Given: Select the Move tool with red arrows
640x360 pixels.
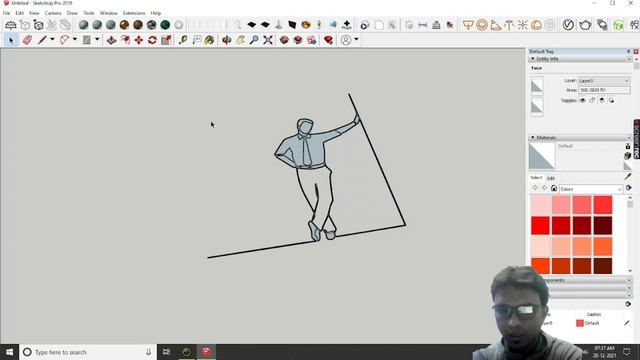Looking at the screenshot, I should tap(139, 40).
